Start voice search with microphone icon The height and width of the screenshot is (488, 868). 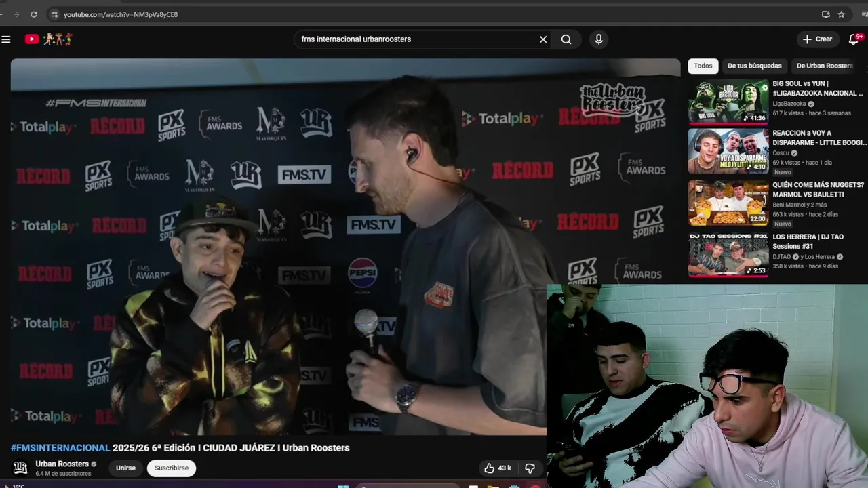[x=599, y=39]
